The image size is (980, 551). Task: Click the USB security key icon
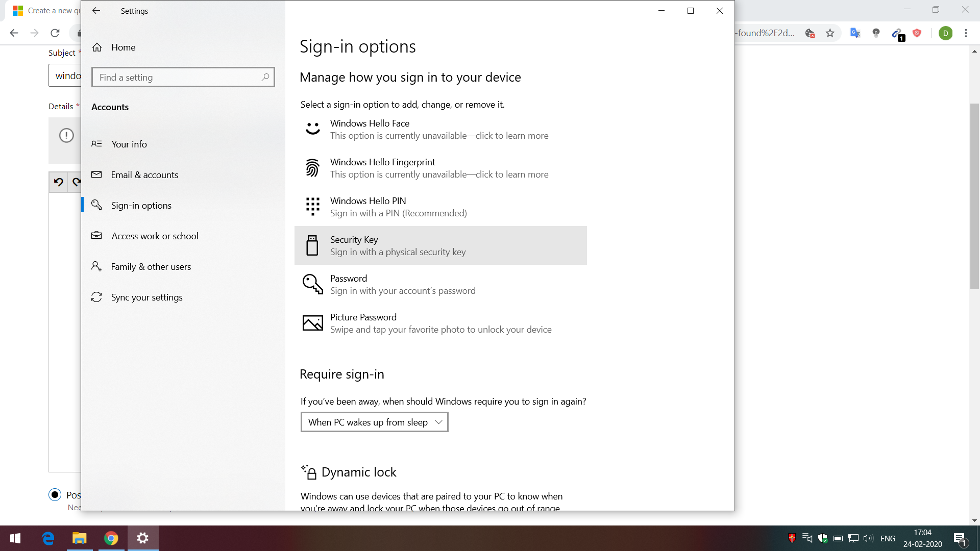tap(312, 245)
